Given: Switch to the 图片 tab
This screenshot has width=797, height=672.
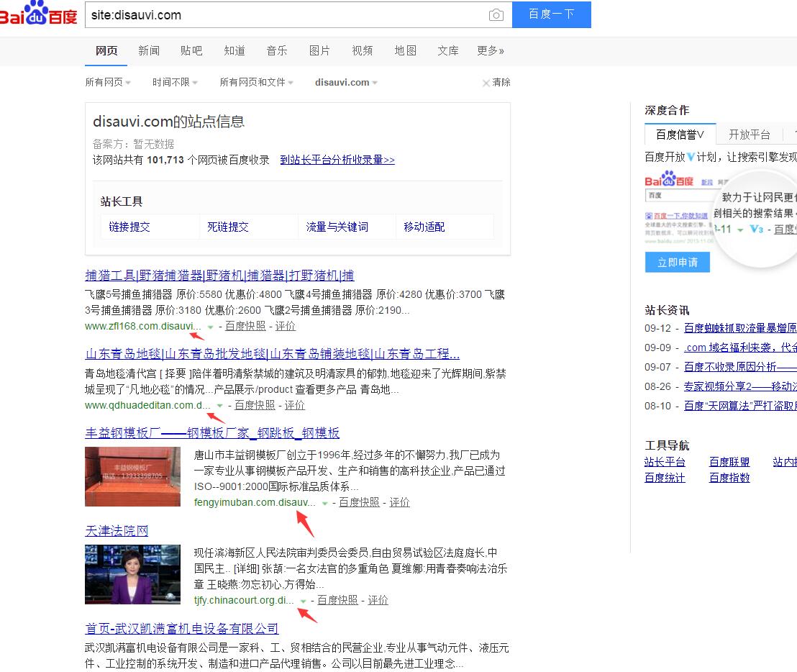Looking at the screenshot, I should (x=319, y=50).
